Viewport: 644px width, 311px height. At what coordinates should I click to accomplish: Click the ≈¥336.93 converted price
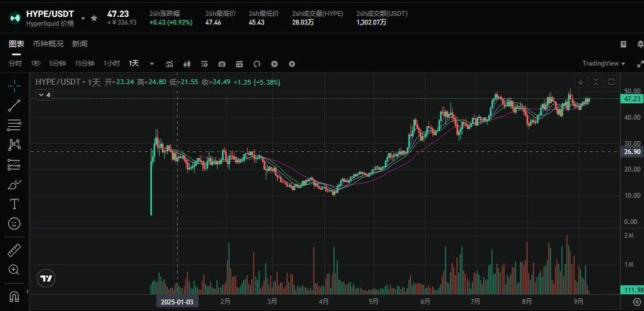[122, 22]
